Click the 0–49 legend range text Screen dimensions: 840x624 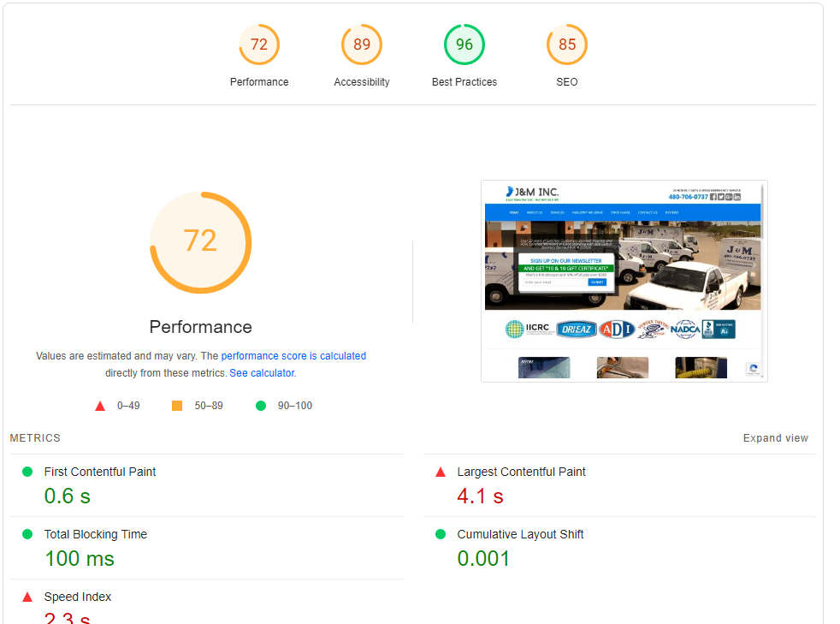128,406
